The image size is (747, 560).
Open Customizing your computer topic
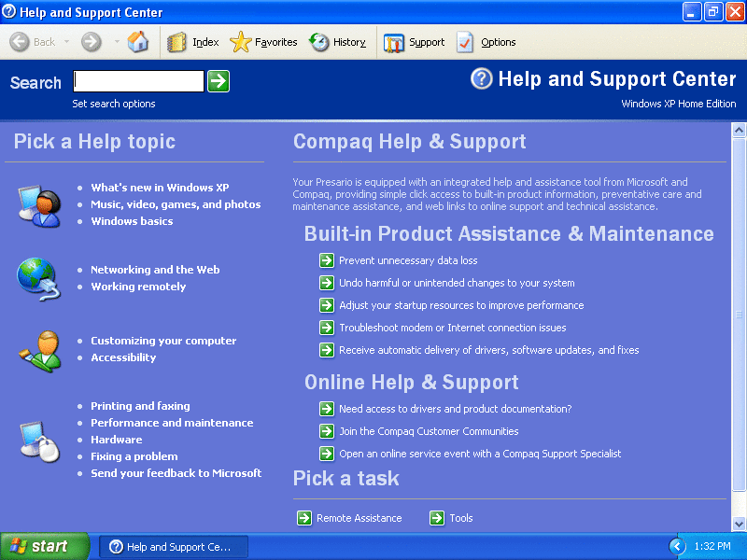pos(163,341)
